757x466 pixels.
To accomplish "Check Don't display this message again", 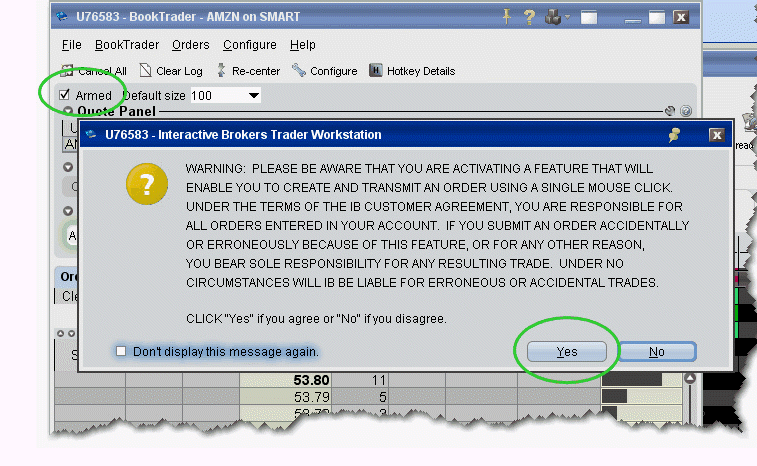I will click(x=121, y=351).
